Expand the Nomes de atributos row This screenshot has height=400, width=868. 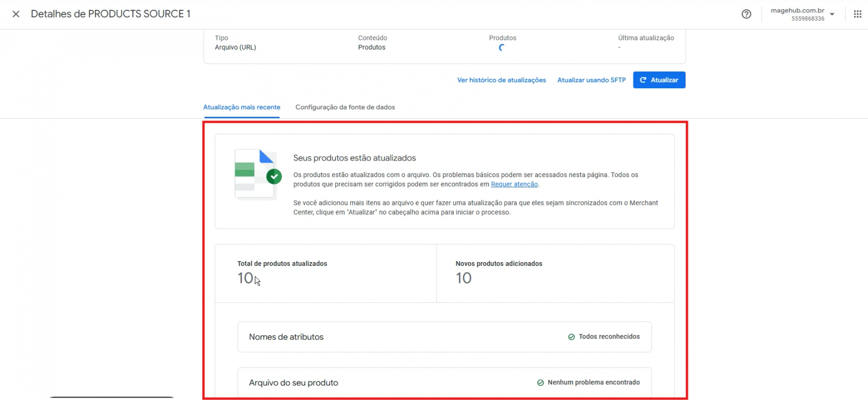tap(444, 337)
